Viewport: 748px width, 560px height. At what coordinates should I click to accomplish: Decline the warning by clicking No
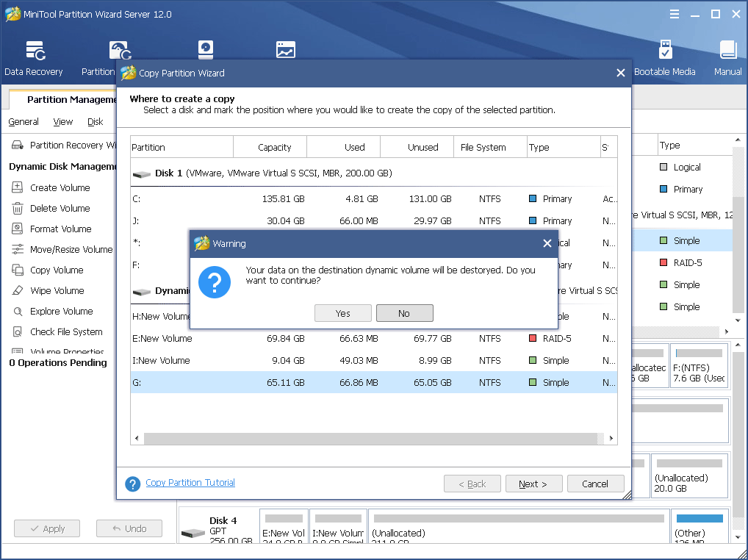[x=405, y=313]
